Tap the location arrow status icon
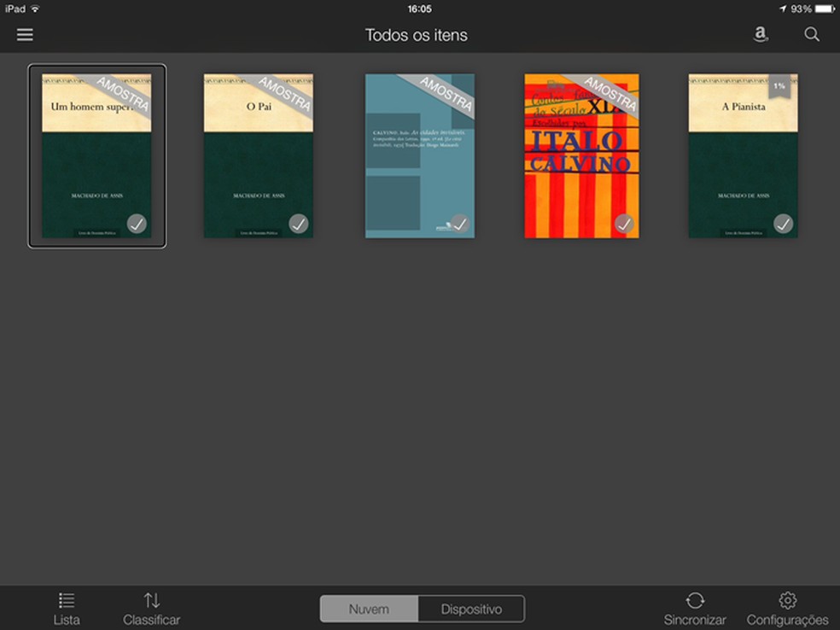 783,9
